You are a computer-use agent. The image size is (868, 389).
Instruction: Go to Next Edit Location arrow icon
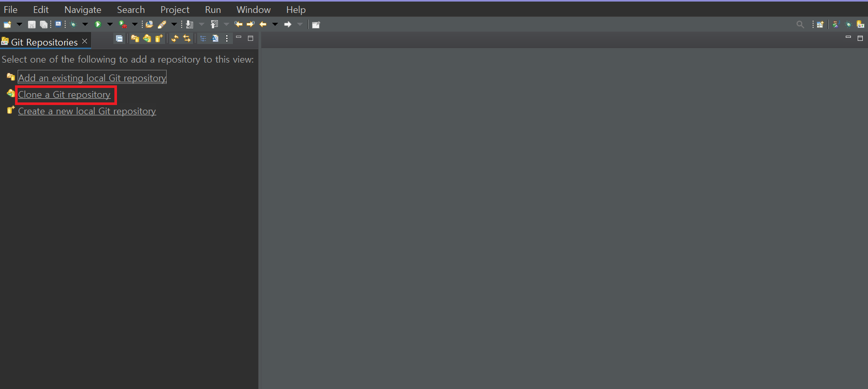click(251, 24)
